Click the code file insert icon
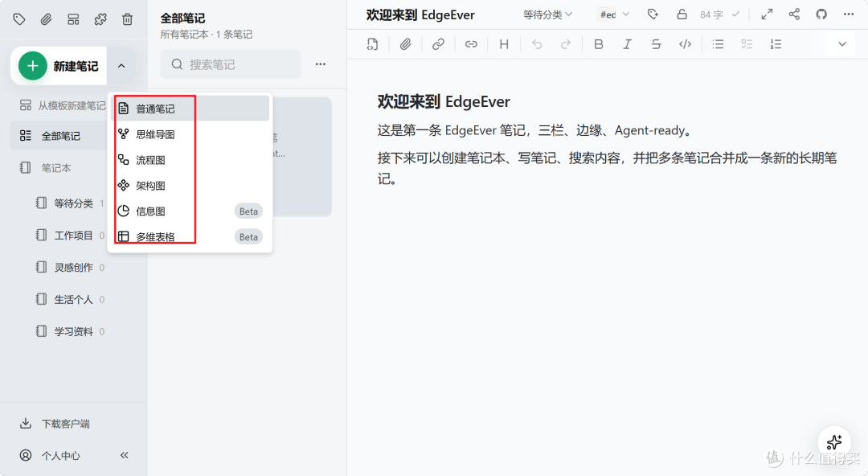 click(373, 44)
